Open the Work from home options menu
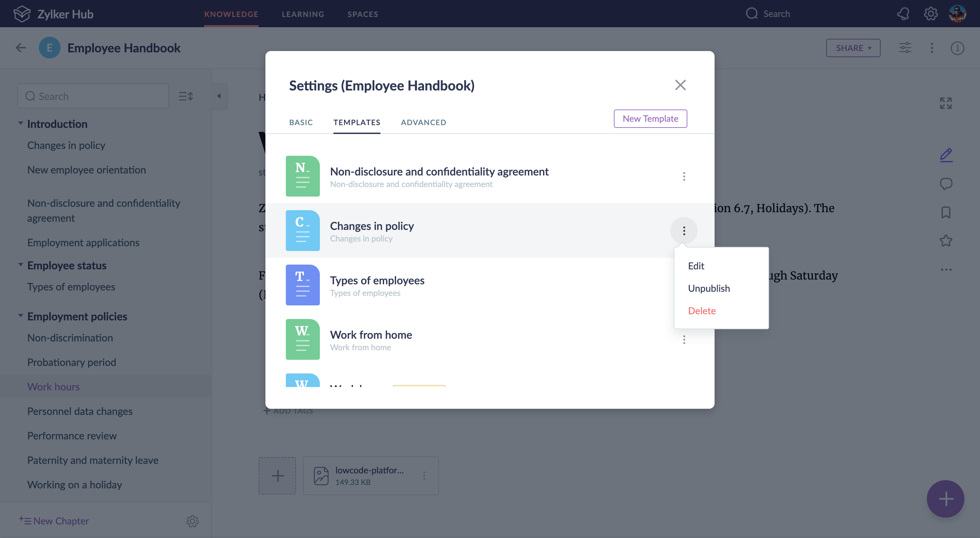 coord(684,339)
